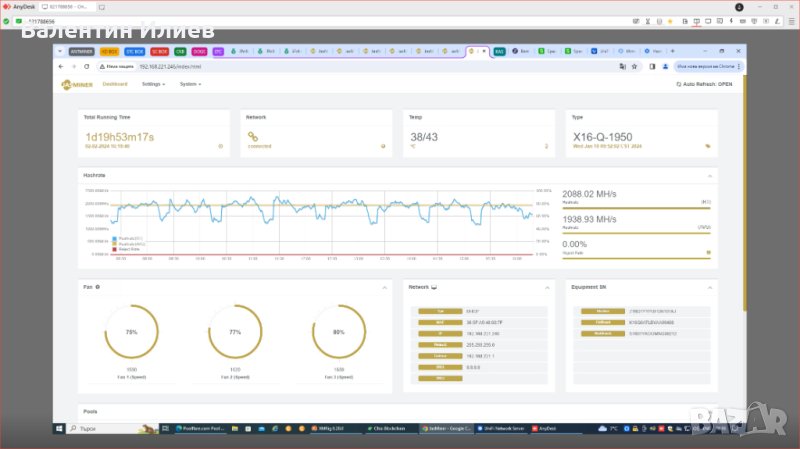800x449 pixels.
Task: Open the Settings dropdown menu
Action: (x=154, y=85)
